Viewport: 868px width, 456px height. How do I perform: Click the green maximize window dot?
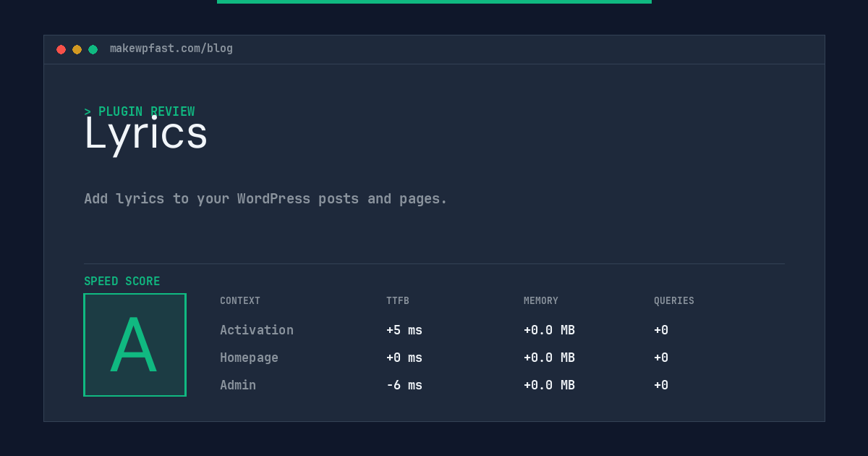pos(93,50)
